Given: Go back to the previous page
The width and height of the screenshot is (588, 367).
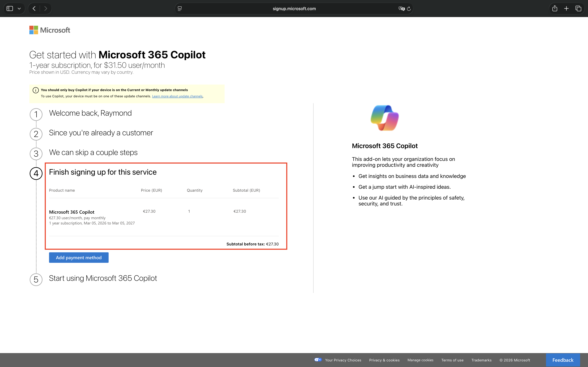Looking at the screenshot, I should pos(34,9).
